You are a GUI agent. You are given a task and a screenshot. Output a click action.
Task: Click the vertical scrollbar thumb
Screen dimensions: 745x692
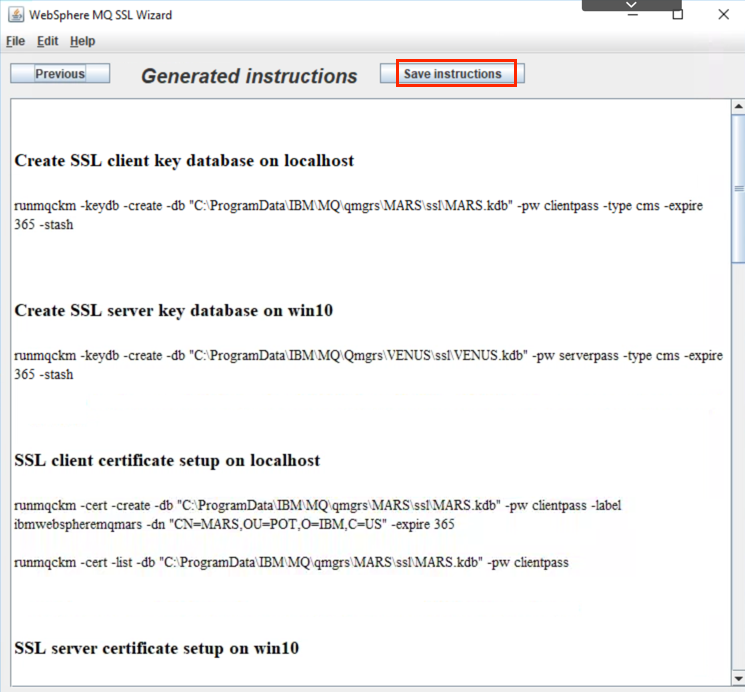738,188
